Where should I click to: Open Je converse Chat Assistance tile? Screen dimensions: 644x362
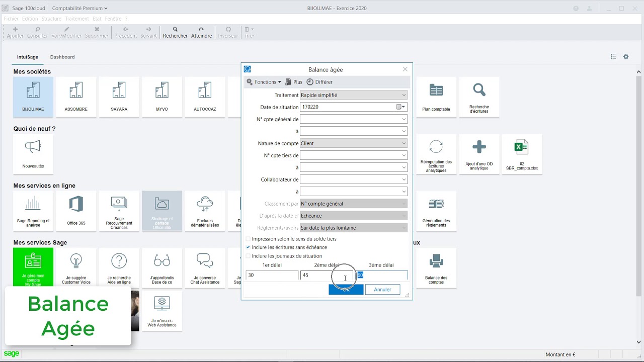point(205,267)
